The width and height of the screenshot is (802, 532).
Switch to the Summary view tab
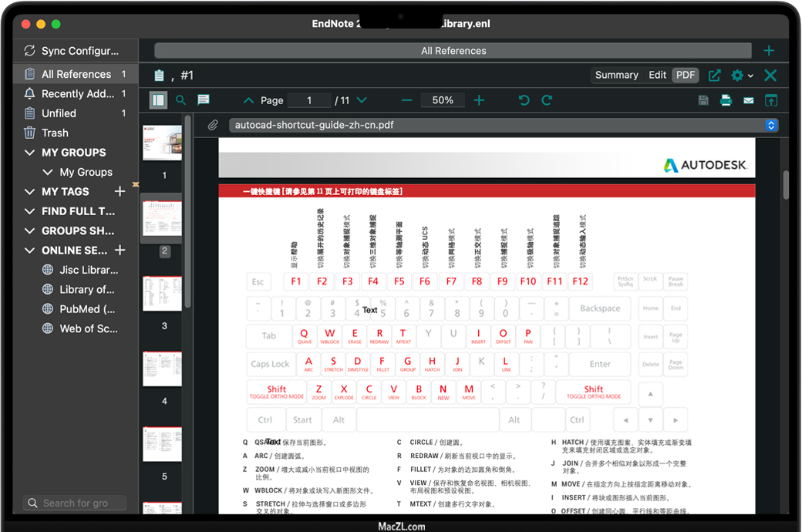pyautogui.click(x=616, y=75)
